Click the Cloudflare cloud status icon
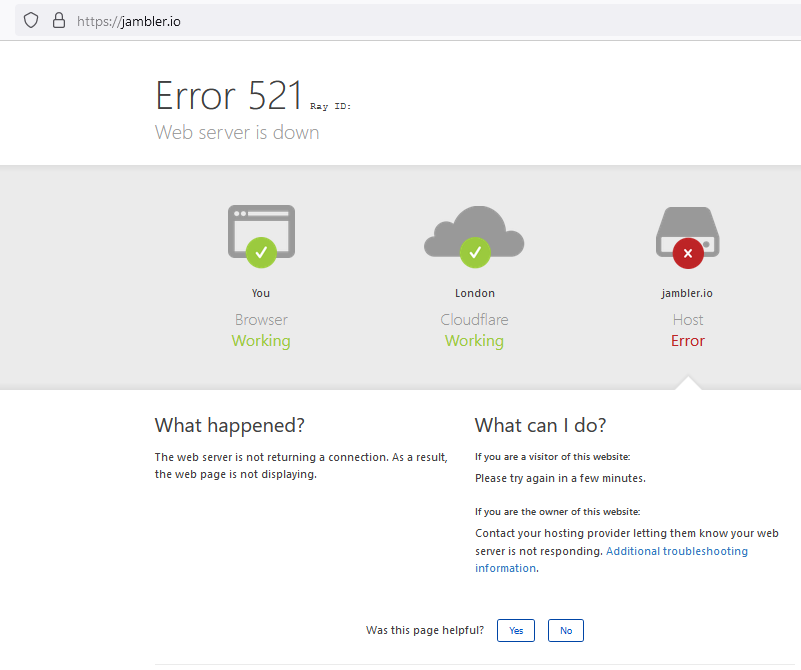 pos(474,236)
